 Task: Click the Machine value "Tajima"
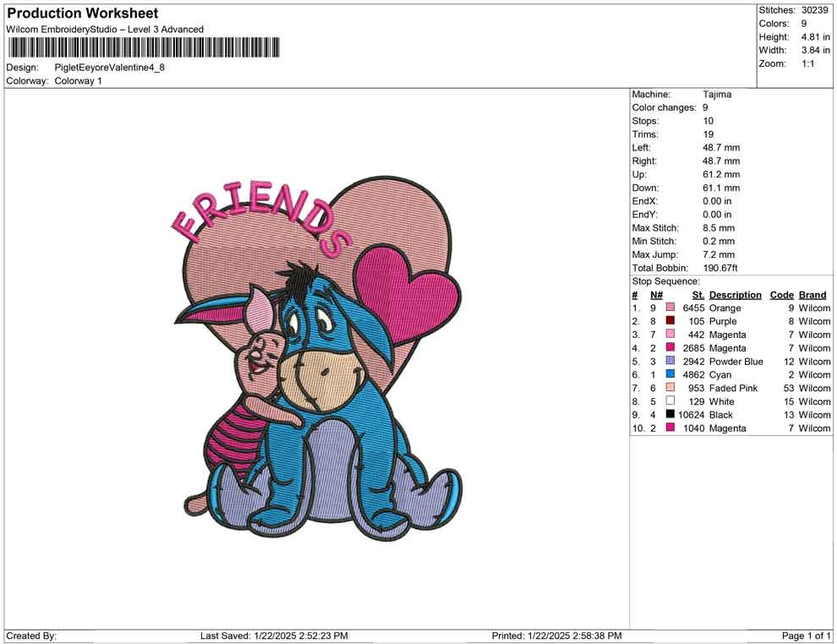(x=717, y=95)
